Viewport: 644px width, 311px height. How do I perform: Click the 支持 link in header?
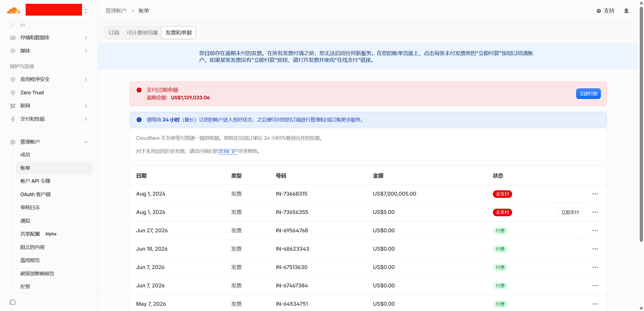pyautogui.click(x=609, y=11)
